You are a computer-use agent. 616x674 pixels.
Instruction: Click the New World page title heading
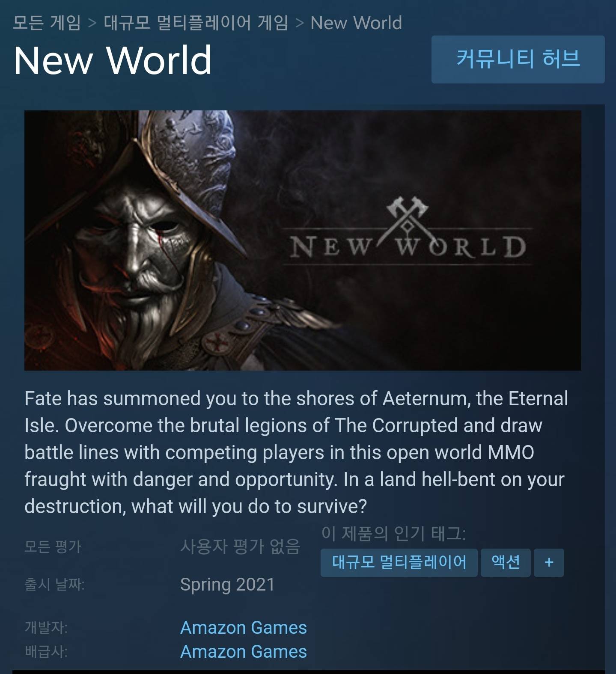pos(113,60)
